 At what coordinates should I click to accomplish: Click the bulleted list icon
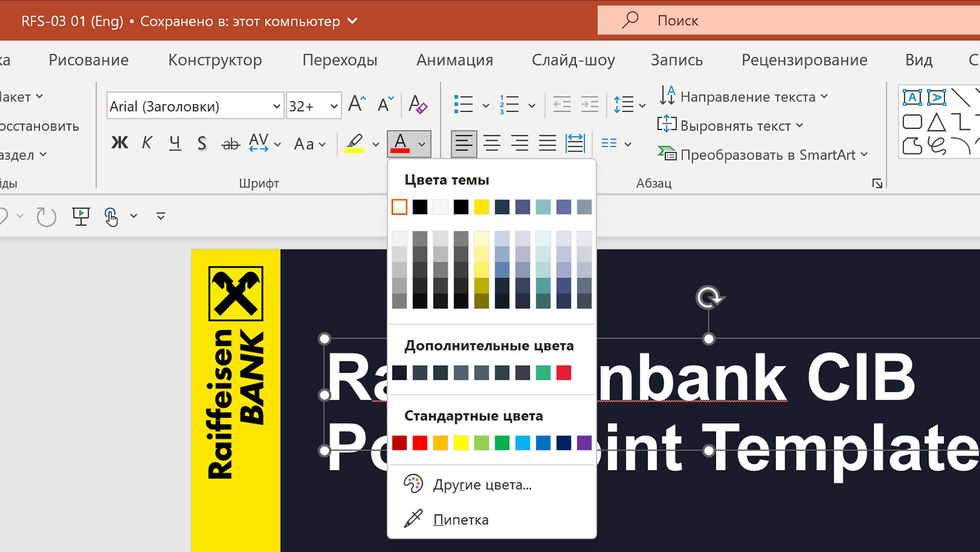pyautogui.click(x=464, y=105)
